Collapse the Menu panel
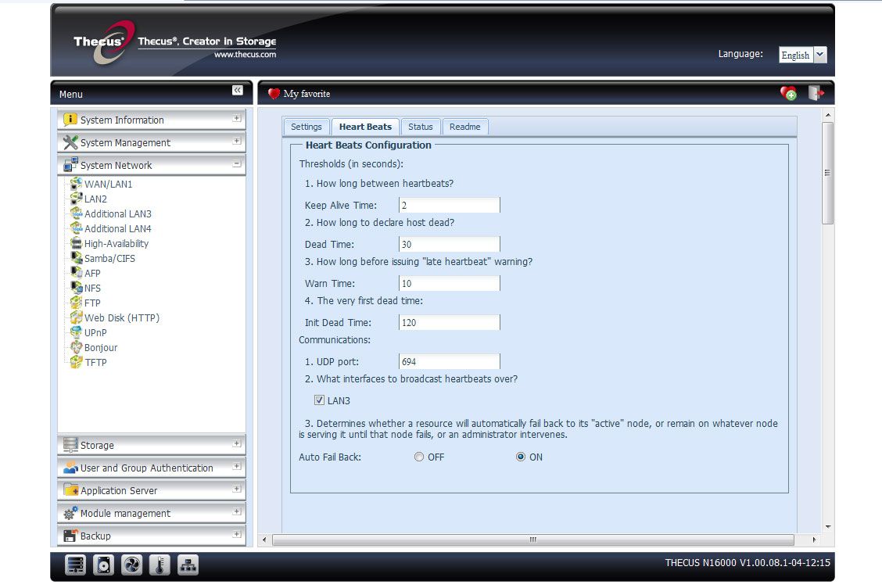The height and width of the screenshot is (588, 882). point(238,90)
